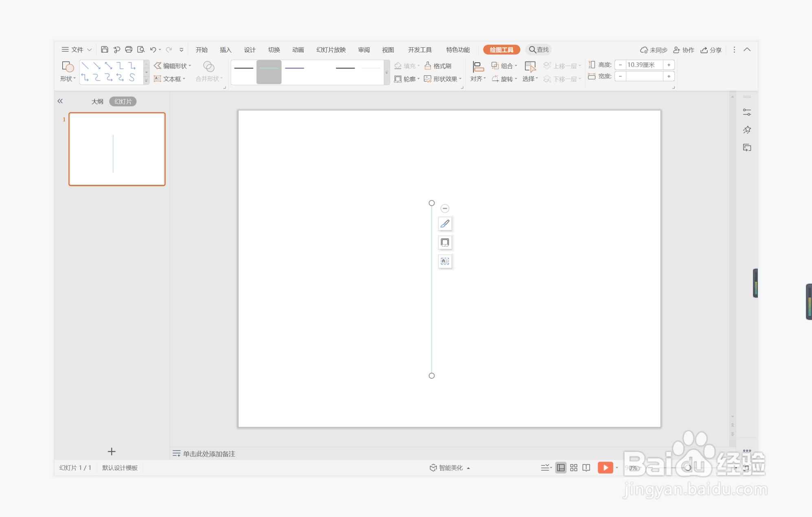812x517 pixels.
Task: Click the brush style floating icon
Action: tap(445, 224)
